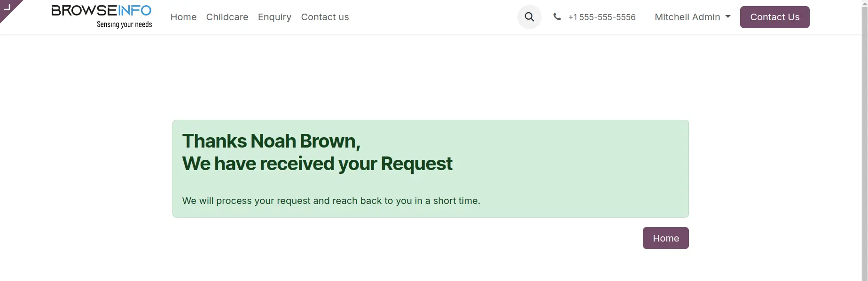Screen dimensions: 868x281
Task: Click the phone number +1 555-555-5556
Action: (602, 17)
